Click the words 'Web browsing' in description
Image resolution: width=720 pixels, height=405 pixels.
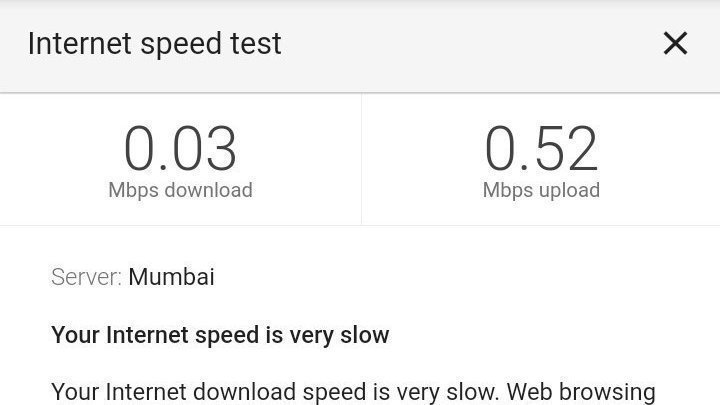[x=581, y=392]
